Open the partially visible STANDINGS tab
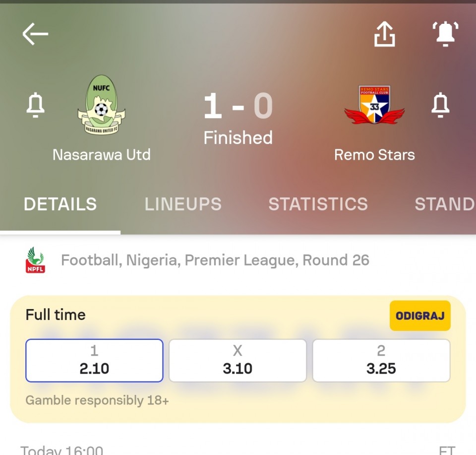Viewport: 476px width, 455px height. (x=445, y=204)
